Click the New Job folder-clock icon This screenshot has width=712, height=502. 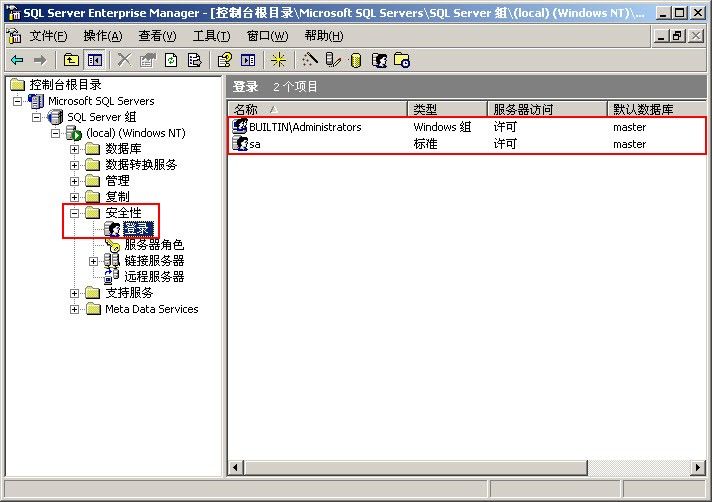(x=402, y=60)
